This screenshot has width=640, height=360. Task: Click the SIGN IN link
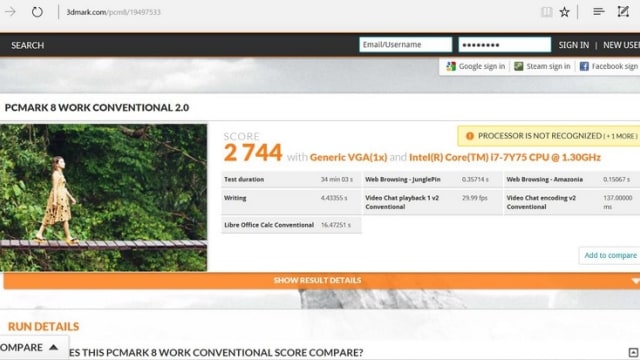click(x=573, y=45)
